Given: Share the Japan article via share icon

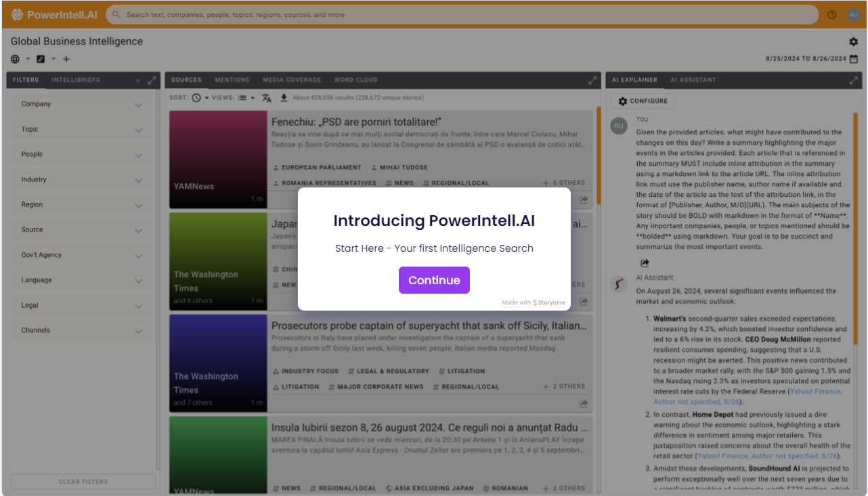Looking at the screenshot, I should click(x=584, y=302).
